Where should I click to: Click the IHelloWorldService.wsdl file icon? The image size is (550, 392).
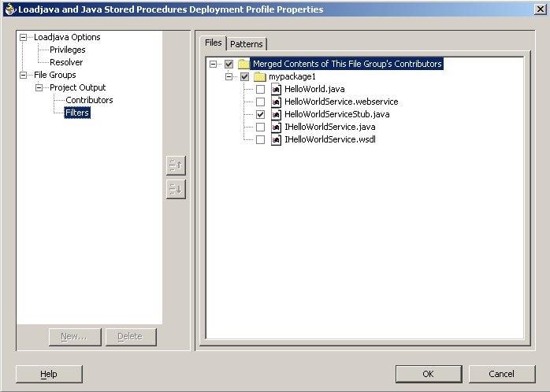[x=276, y=140]
